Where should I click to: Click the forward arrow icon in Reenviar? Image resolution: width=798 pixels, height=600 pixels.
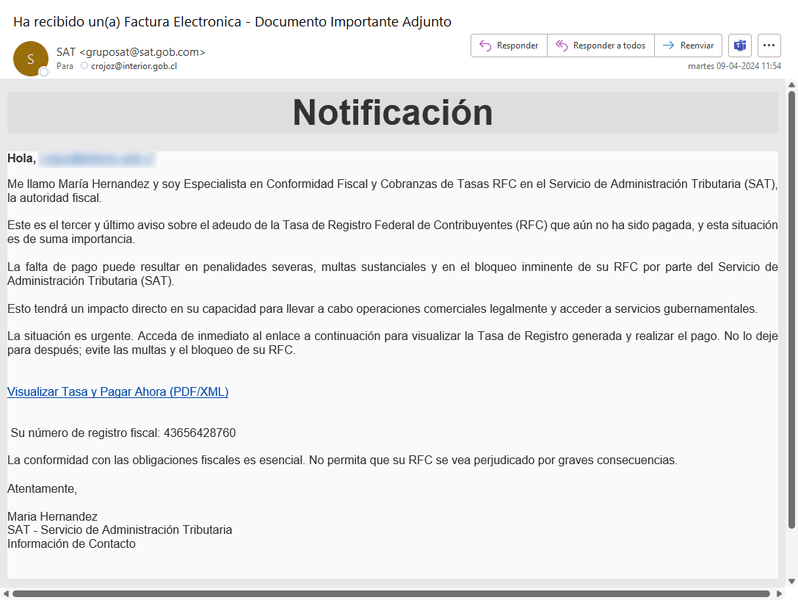click(x=668, y=46)
